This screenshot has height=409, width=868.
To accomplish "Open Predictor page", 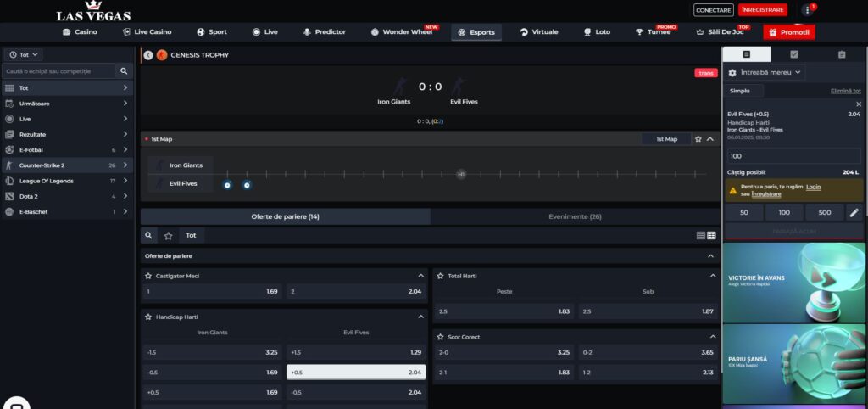I will click(x=325, y=32).
